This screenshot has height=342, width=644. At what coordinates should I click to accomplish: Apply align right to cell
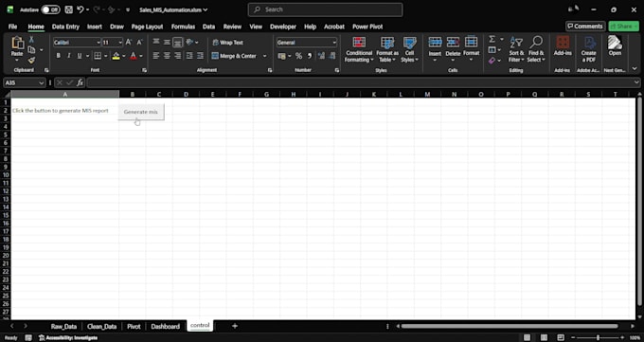point(177,56)
